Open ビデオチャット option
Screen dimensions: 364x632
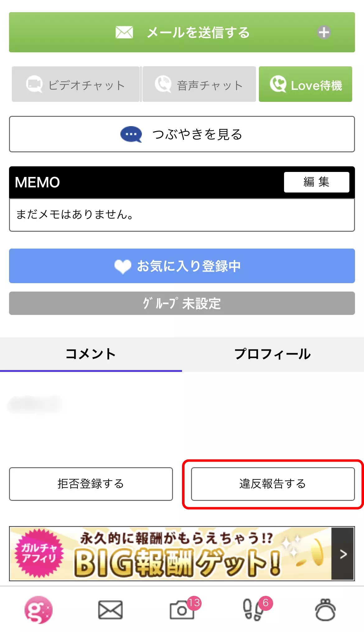(x=76, y=84)
